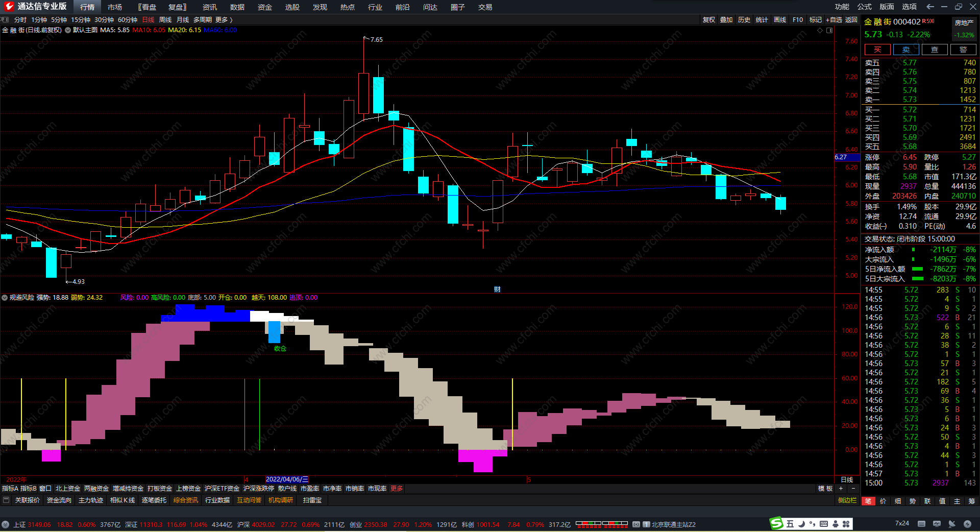Open Sogou toolbox four-square icon

pos(846,524)
